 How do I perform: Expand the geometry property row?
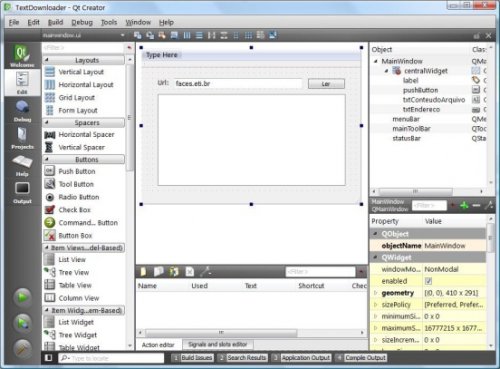pos(376,293)
